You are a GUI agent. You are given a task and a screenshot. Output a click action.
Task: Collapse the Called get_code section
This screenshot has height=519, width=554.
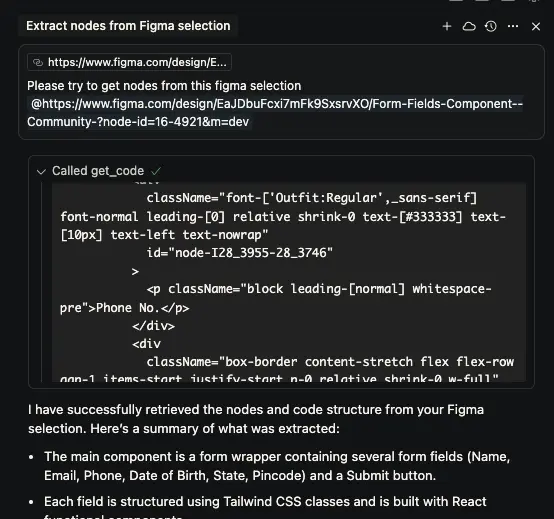(x=41, y=172)
